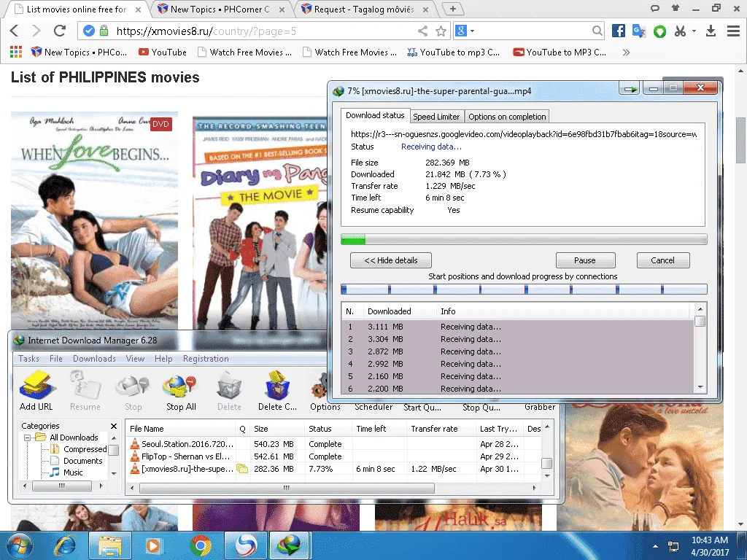Switch to New Topics PHCorner browser tab
The width and height of the screenshot is (747, 560).
[x=220, y=9]
